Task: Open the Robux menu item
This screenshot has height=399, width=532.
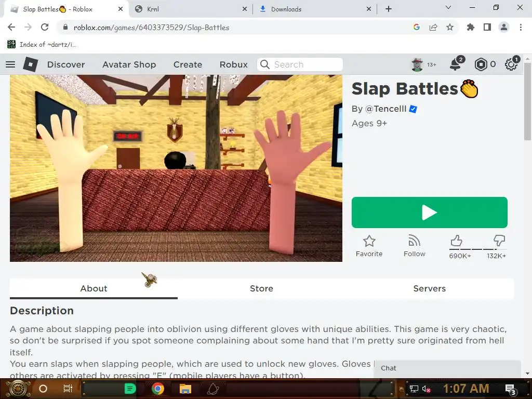Action: point(233,64)
